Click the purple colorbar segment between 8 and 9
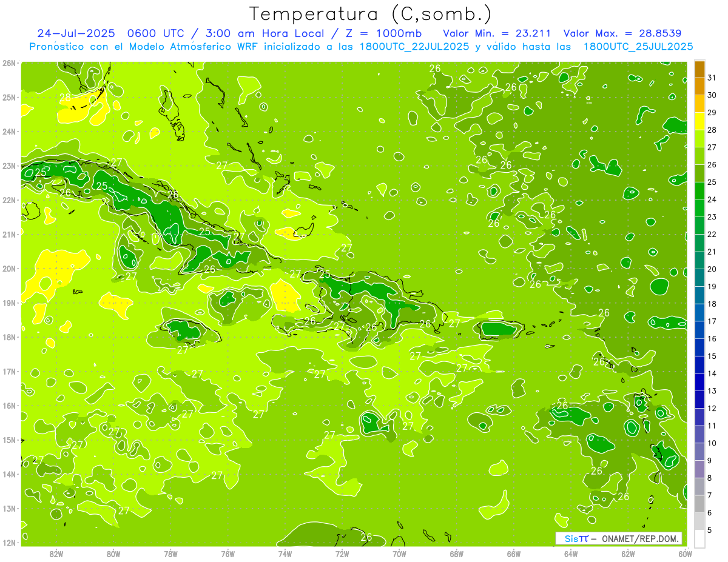 pyautogui.click(x=699, y=469)
